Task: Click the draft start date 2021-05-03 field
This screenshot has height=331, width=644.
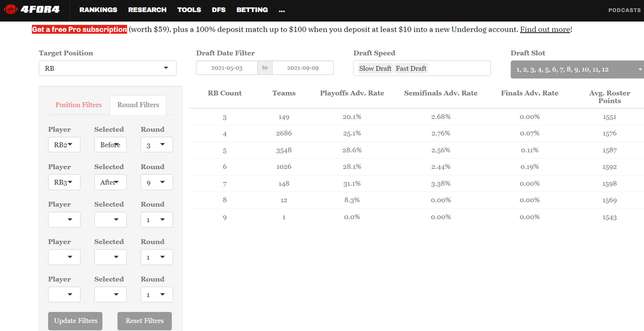Action: tap(227, 68)
